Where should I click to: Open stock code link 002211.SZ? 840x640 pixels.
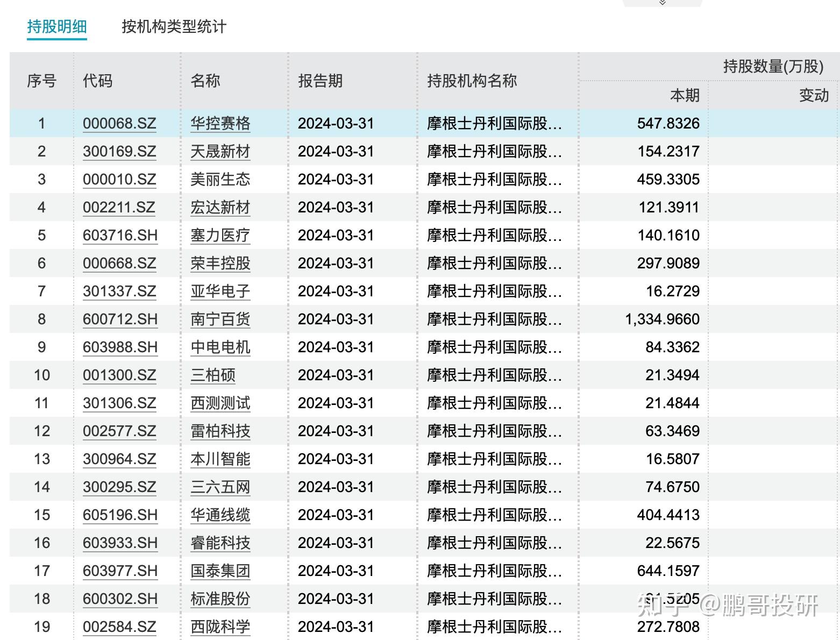pyautogui.click(x=119, y=207)
